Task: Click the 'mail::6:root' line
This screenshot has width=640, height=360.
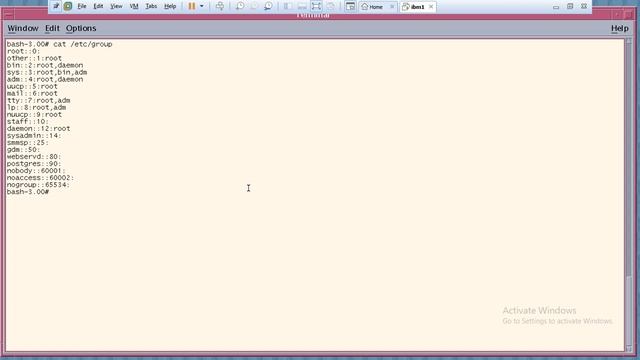Action: coord(32,93)
